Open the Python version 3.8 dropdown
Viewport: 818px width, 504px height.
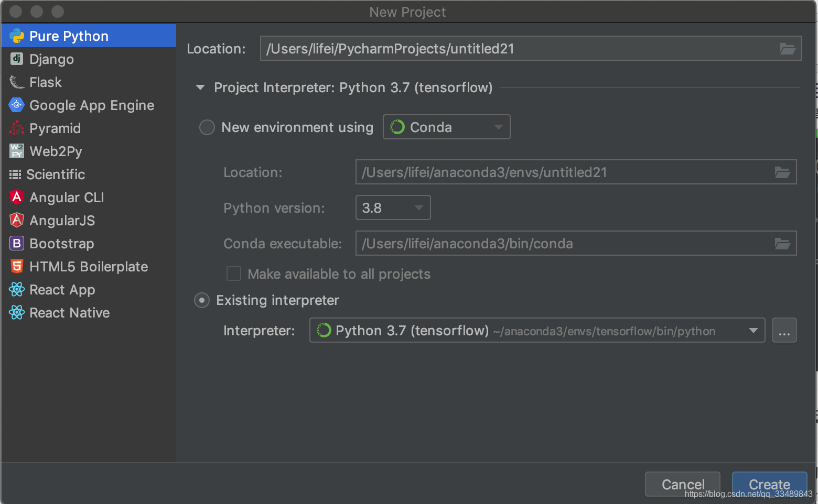tap(393, 207)
